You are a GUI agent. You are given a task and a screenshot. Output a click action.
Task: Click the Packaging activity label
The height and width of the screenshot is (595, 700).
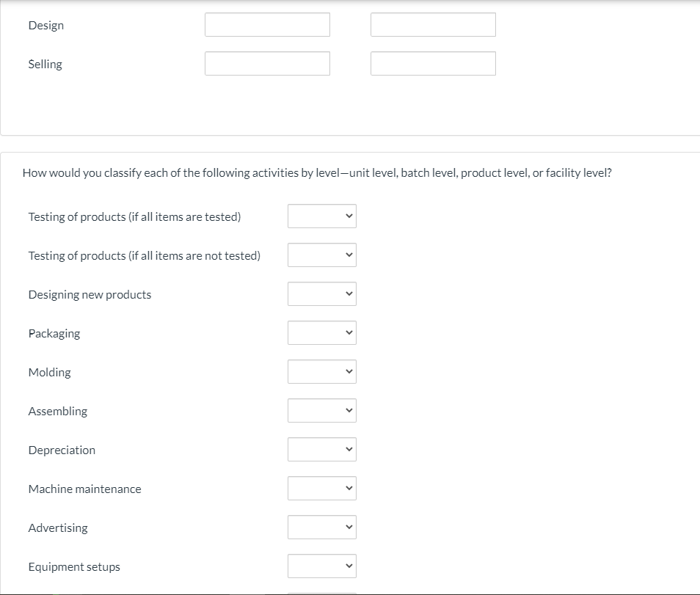pyautogui.click(x=54, y=333)
